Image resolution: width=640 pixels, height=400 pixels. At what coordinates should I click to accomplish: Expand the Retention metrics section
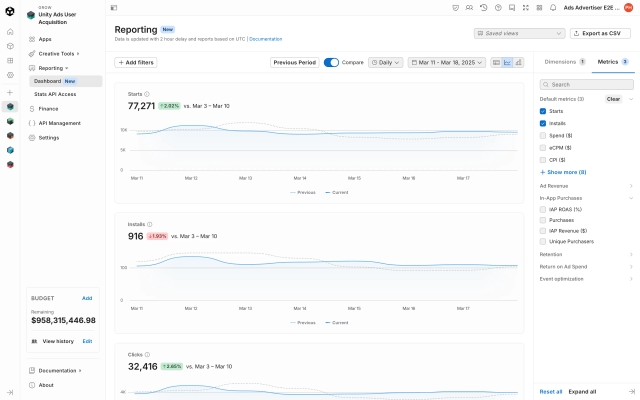585,254
